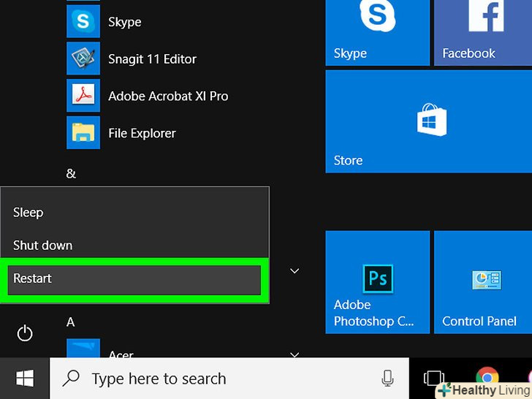Jump to the 'A' letter section header

pyautogui.click(x=71, y=322)
